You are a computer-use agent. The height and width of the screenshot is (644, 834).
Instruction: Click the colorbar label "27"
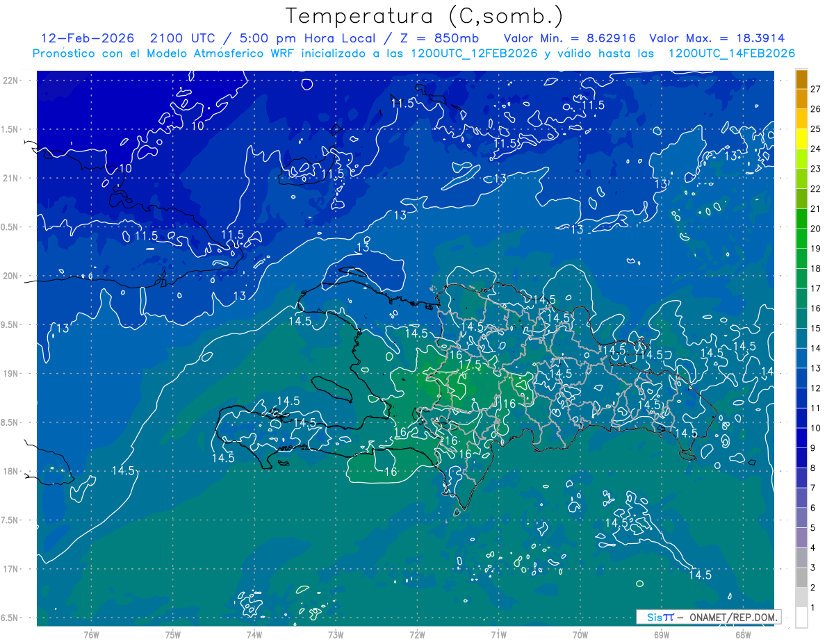(x=816, y=89)
